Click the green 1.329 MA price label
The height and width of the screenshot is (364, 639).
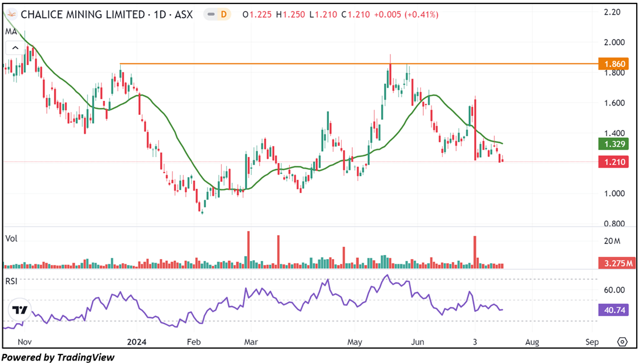[613, 144]
